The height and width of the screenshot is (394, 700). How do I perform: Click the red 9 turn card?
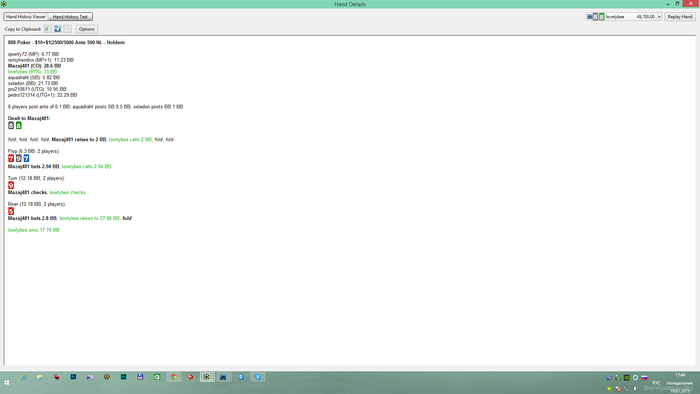pyautogui.click(x=11, y=185)
